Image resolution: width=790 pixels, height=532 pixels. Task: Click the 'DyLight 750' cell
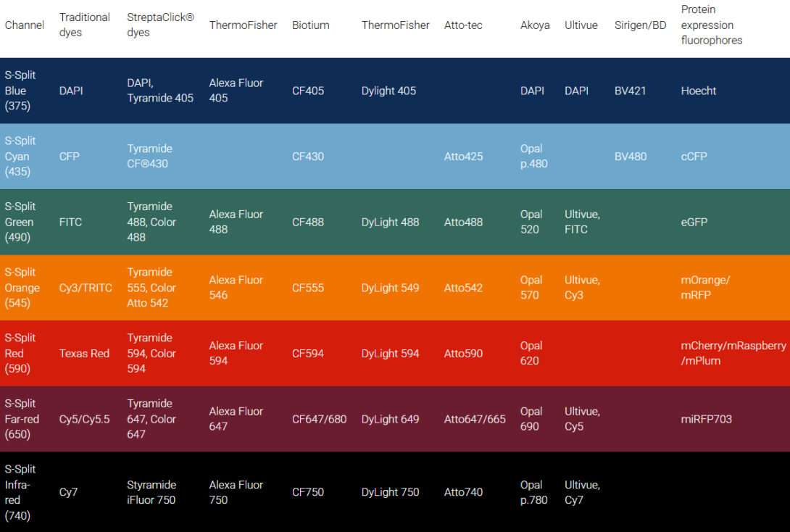tap(390, 492)
